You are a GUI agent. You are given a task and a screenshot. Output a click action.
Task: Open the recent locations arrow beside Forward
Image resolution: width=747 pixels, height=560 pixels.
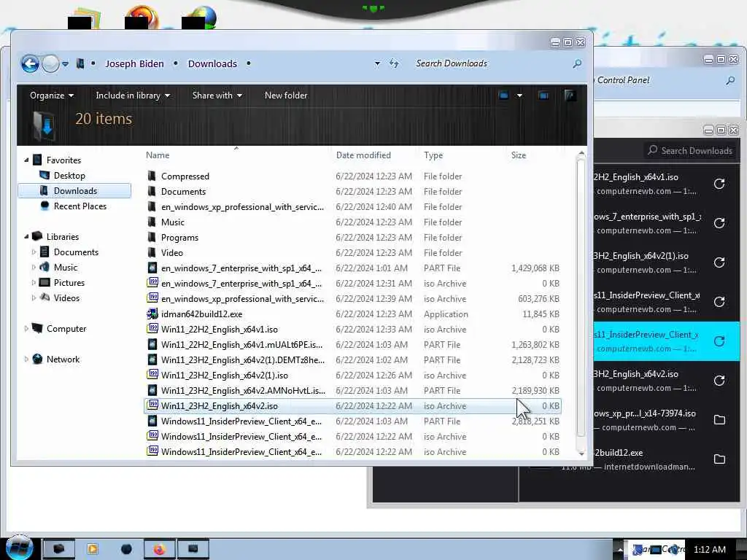coord(65,64)
